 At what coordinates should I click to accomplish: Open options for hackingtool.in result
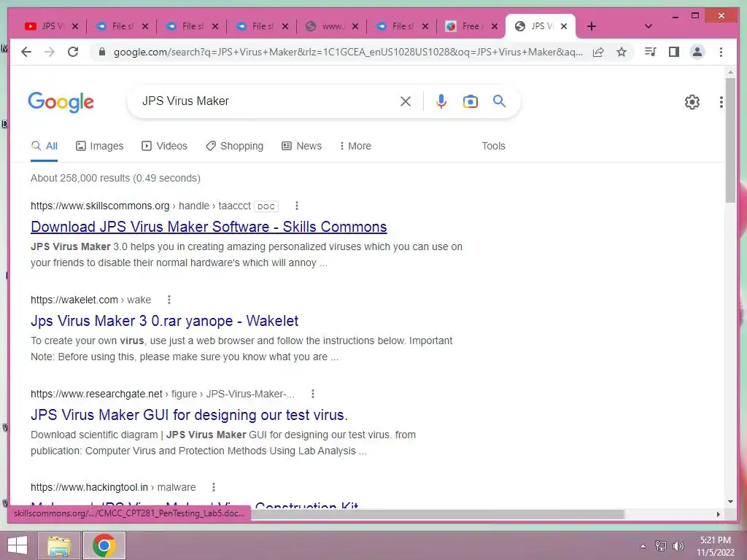(214, 487)
